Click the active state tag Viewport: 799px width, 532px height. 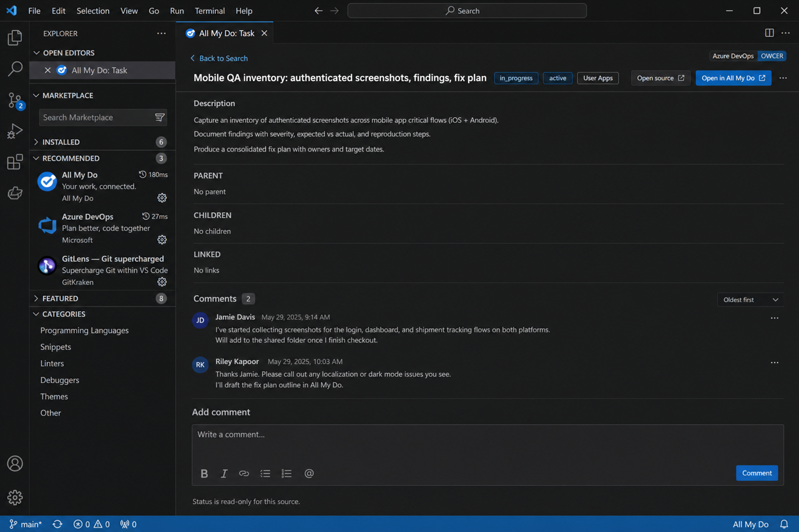[557, 78]
